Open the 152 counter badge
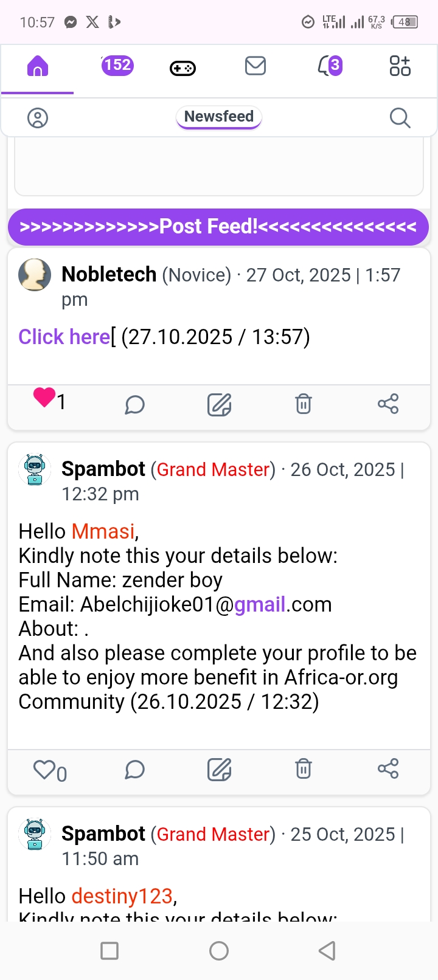 (x=117, y=65)
